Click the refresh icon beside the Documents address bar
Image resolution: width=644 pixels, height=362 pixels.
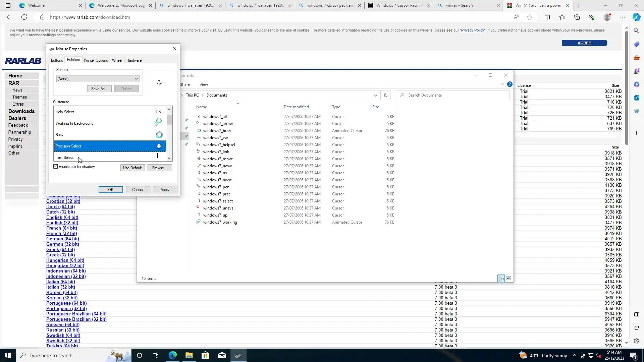(386, 96)
